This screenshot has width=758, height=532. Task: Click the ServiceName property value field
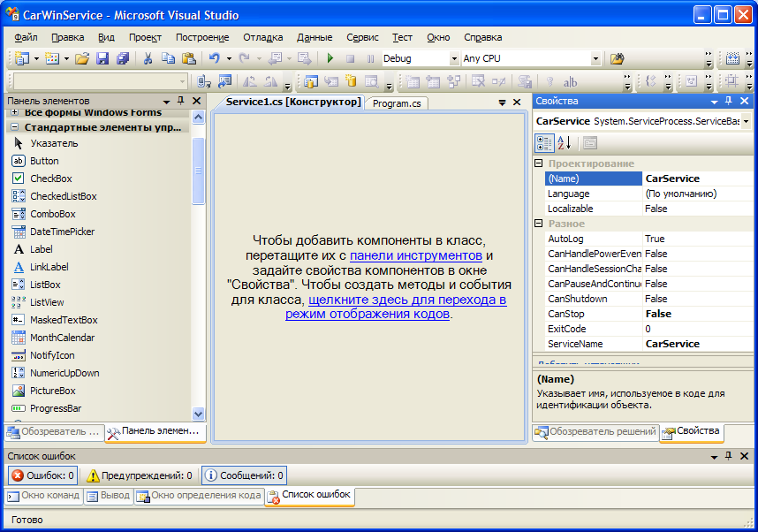[x=697, y=344]
